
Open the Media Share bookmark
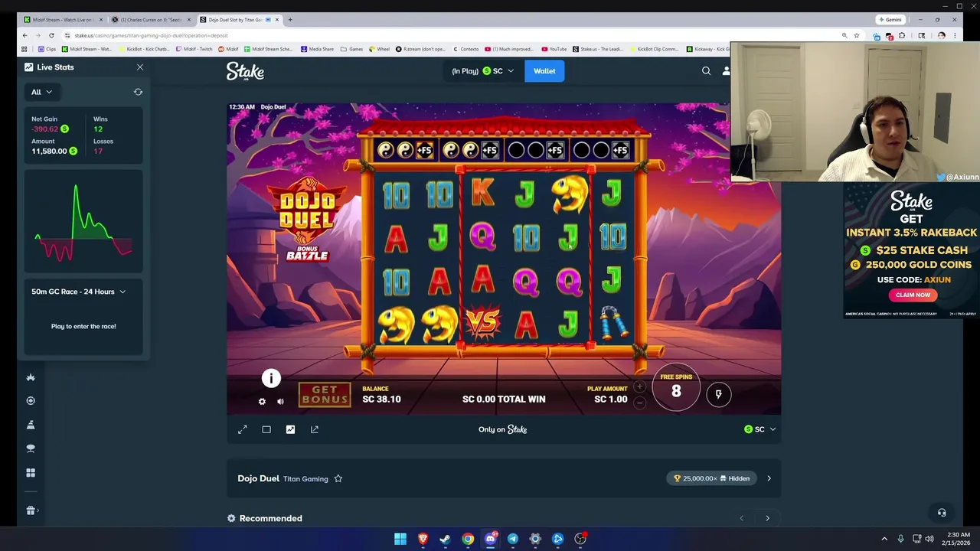click(x=317, y=49)
